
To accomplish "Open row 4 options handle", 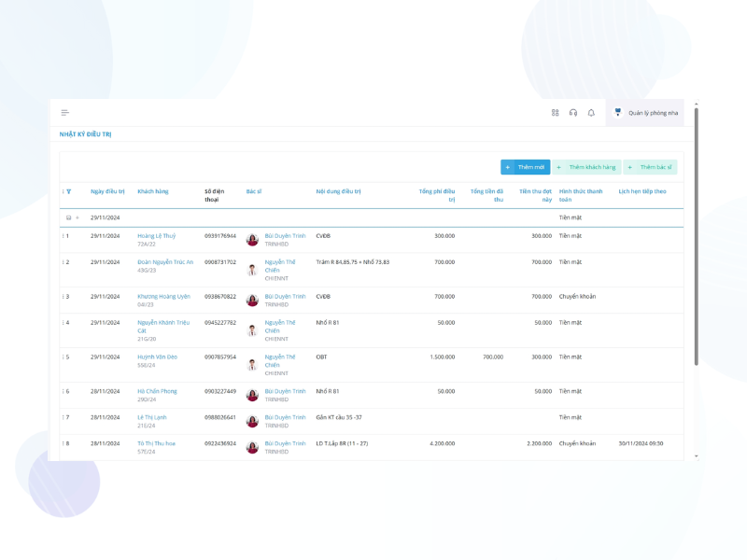I will [63, 322].
